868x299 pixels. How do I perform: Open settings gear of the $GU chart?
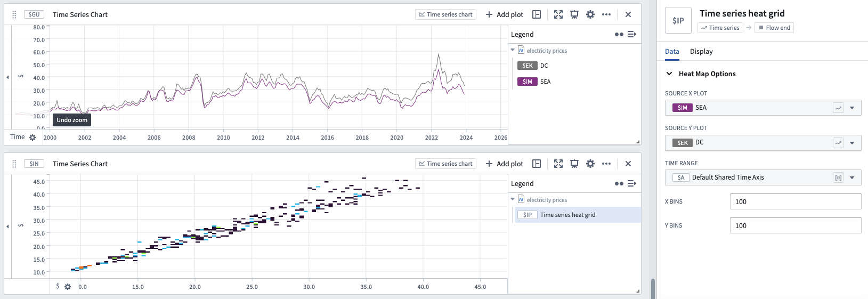(590, 14)
